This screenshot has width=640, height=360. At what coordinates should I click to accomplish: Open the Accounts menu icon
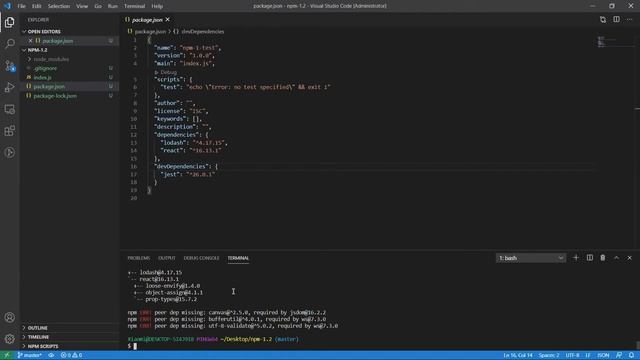point(10,317)
